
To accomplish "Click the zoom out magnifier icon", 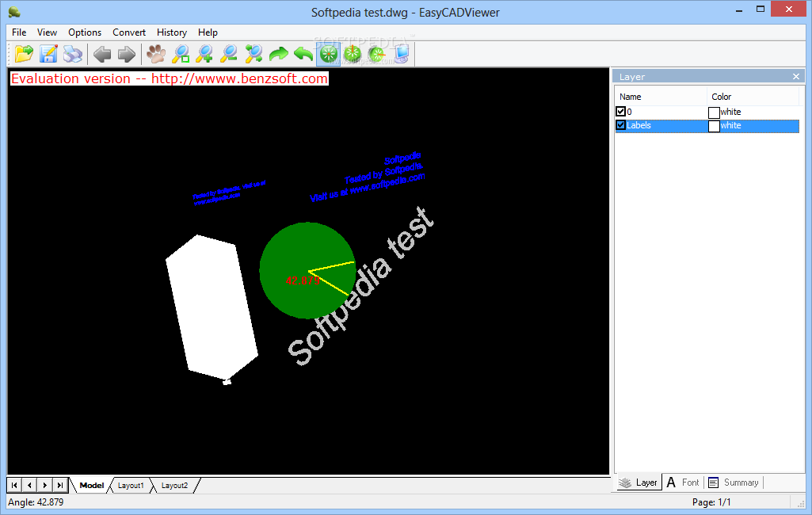I will (229, 54).
